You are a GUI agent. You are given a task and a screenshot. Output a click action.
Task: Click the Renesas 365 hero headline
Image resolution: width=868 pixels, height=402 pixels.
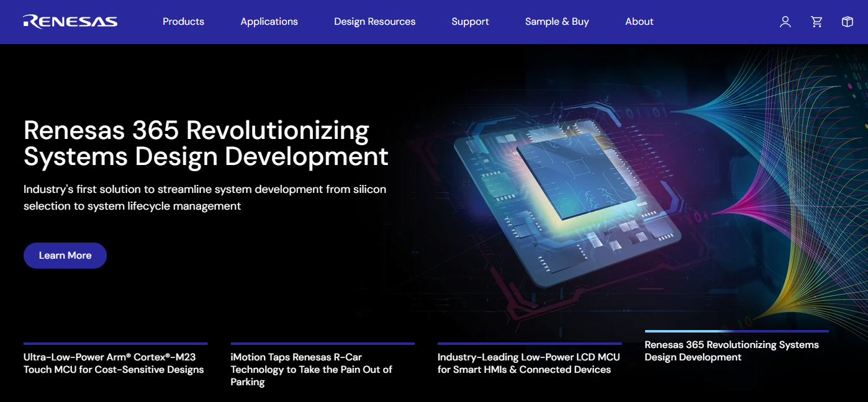click(206, 143)
